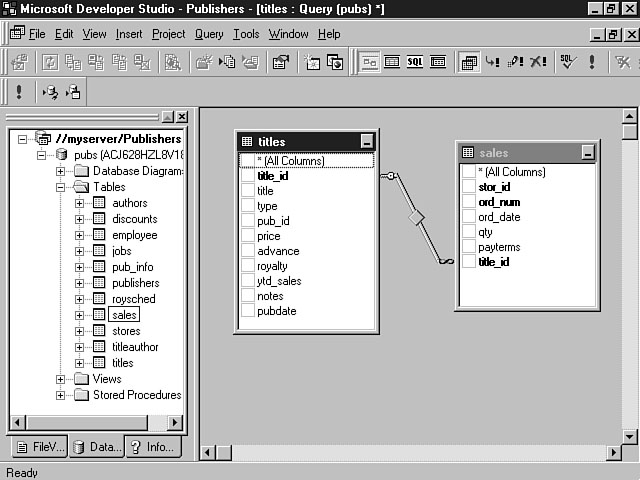The width and height of the screenshot is (640, 480).
Task: Check the title_id column in titles
Action: click(x=248, y=176)
